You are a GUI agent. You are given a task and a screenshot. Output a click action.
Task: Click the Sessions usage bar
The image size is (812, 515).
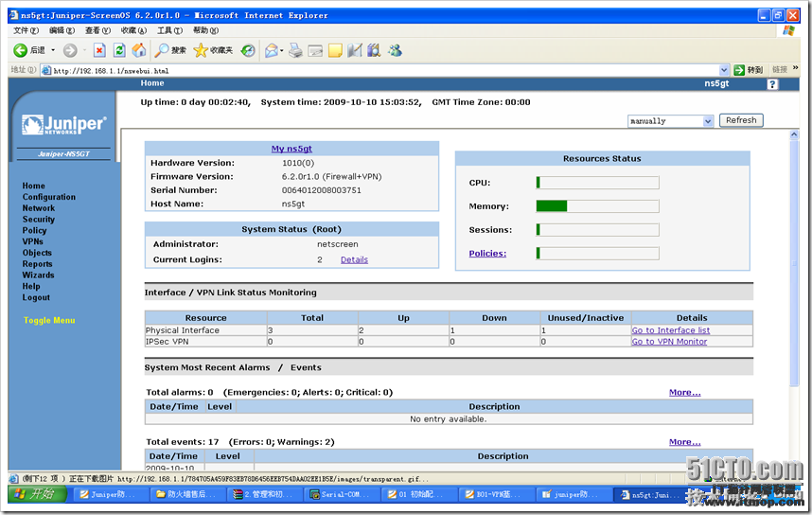(x=597, y=229)
